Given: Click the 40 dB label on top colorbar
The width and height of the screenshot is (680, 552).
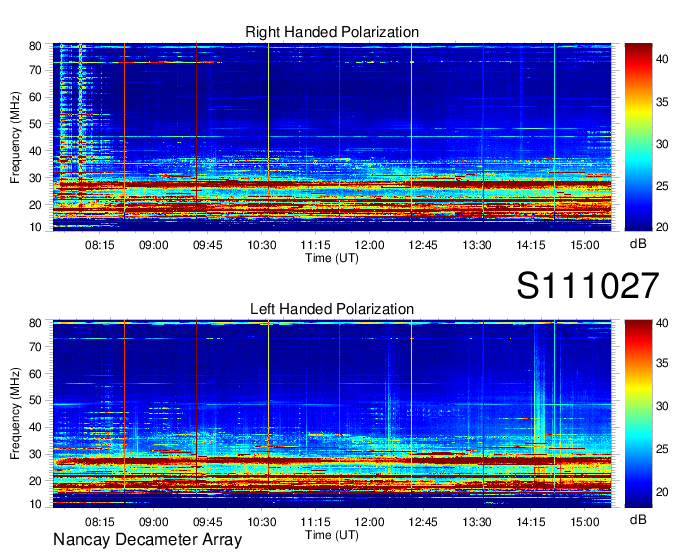Looking at the screenshot, I should tap(662, 59).
